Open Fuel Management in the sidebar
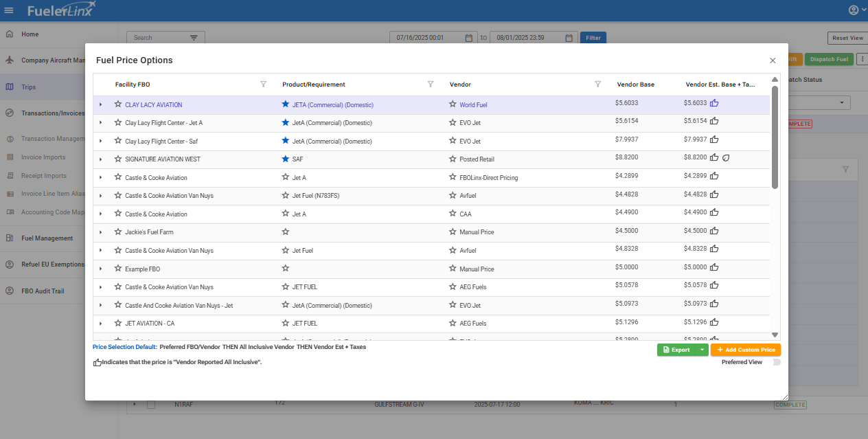The width and height of the screenshot is (868, 439). point(47,238)
